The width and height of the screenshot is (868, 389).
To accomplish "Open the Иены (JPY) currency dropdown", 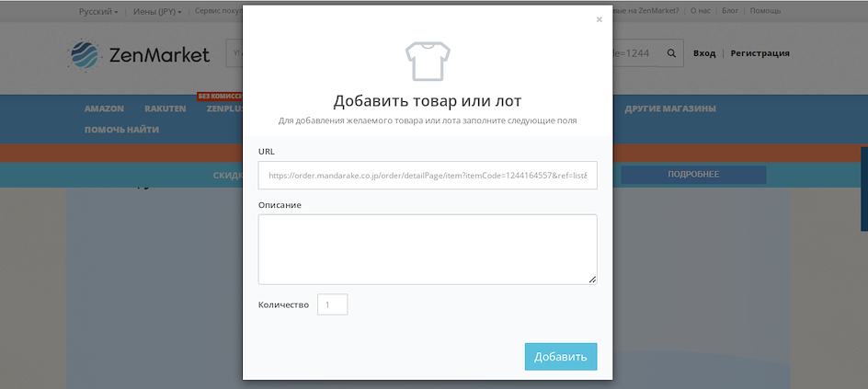I will (157, 11).
